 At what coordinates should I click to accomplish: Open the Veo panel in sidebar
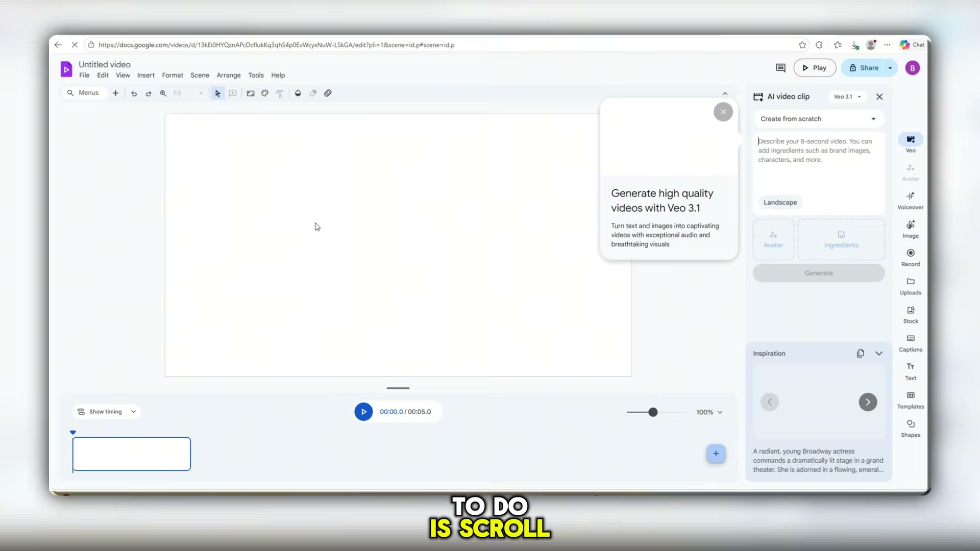911,143
